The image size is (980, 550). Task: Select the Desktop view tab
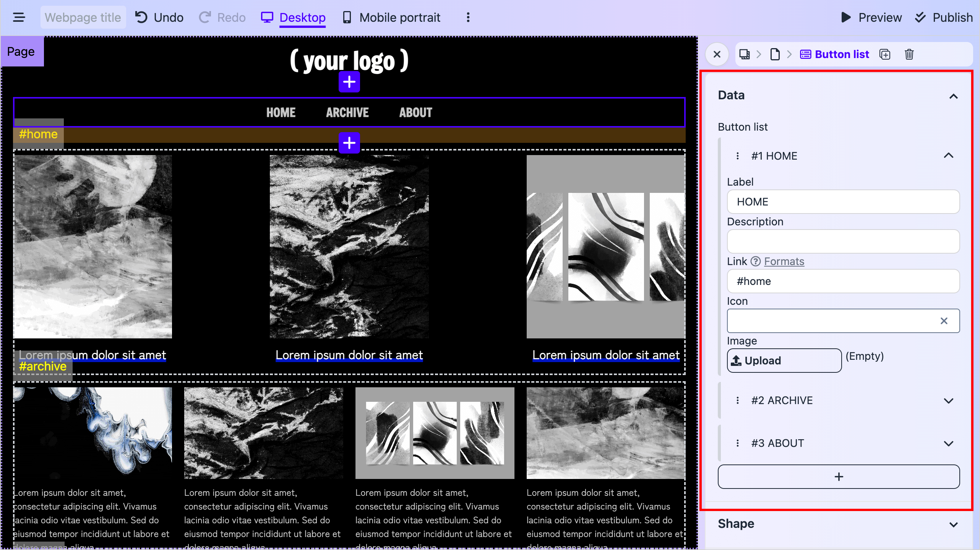pyautogui.click(x=294, y=18)
